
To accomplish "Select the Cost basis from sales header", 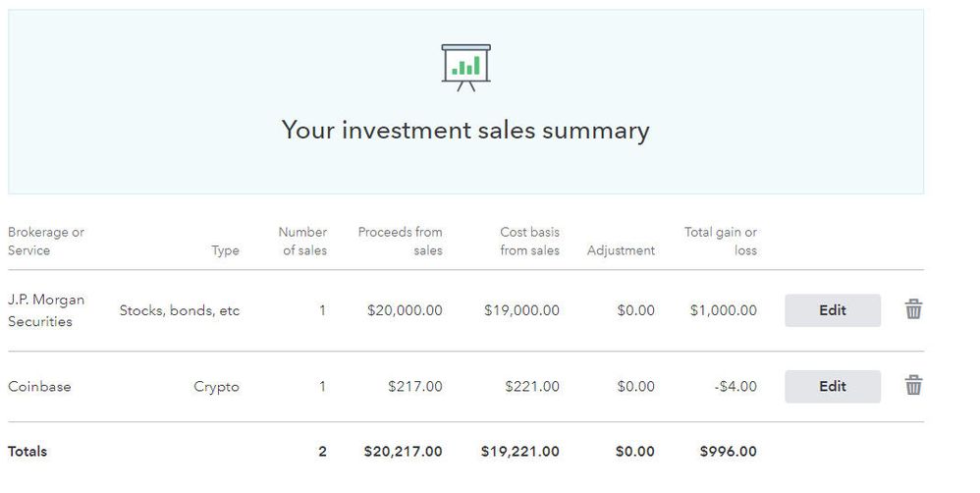I will pos(529,241).
